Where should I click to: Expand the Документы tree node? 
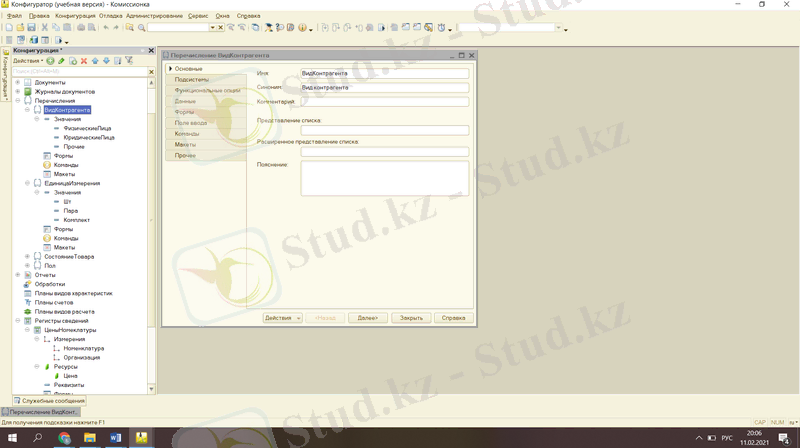click(17, 82)
